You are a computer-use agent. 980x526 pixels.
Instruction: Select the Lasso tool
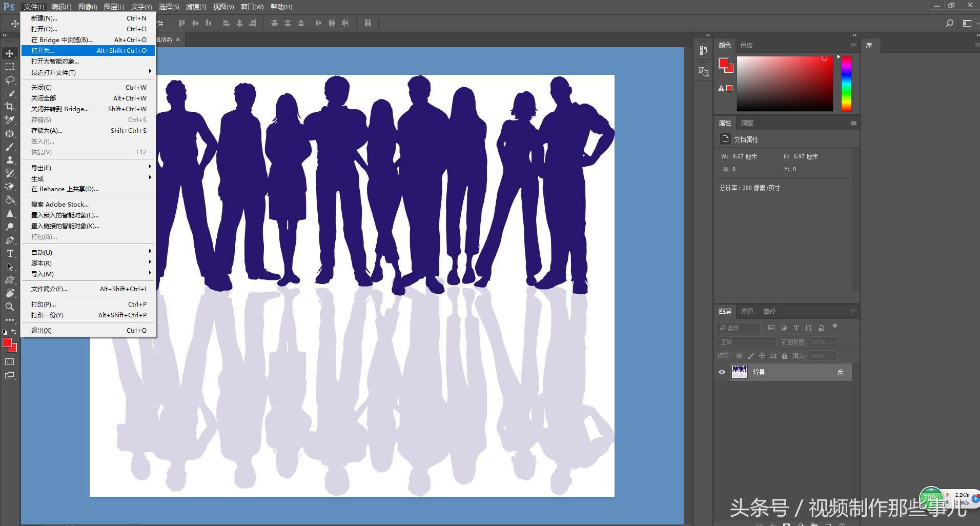click(x=10, y=80)
